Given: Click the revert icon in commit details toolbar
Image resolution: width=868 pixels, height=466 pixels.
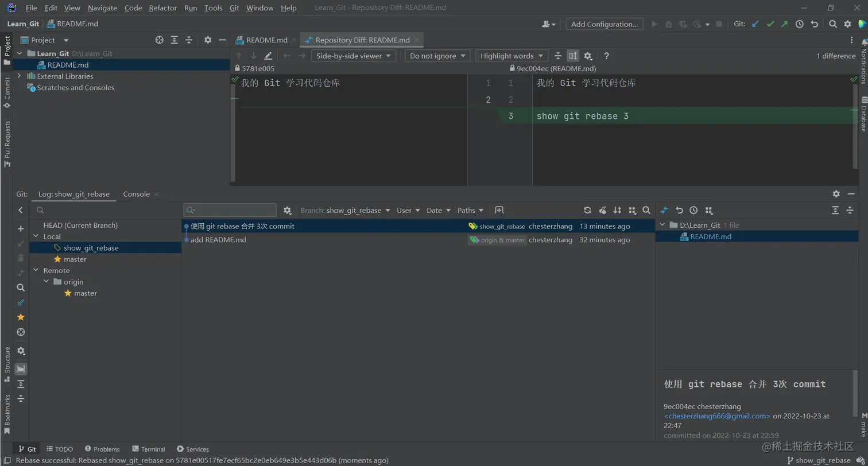Looking at the screenshot, I should coord(679,211).
